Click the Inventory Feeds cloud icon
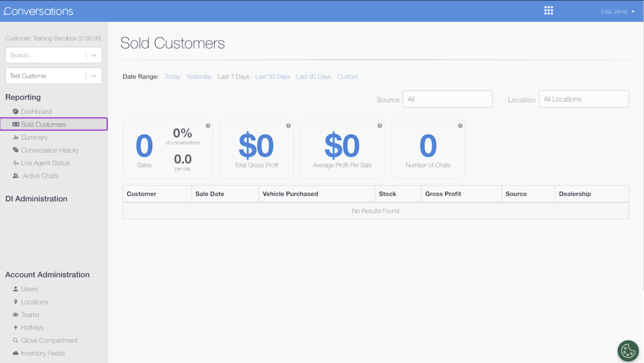 click(x=16, y=353)
